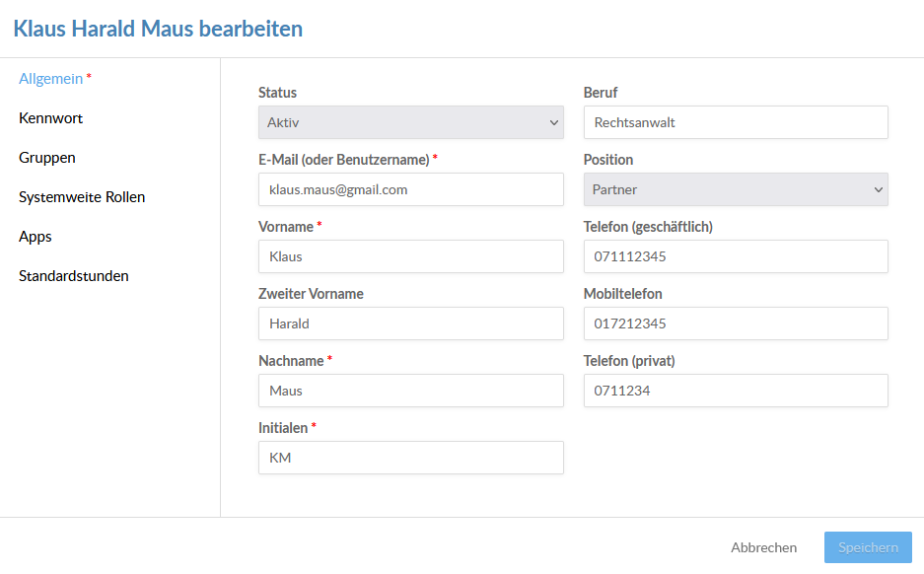
Task: Click the Telefon (privat) input field
Action: (736, 391)
